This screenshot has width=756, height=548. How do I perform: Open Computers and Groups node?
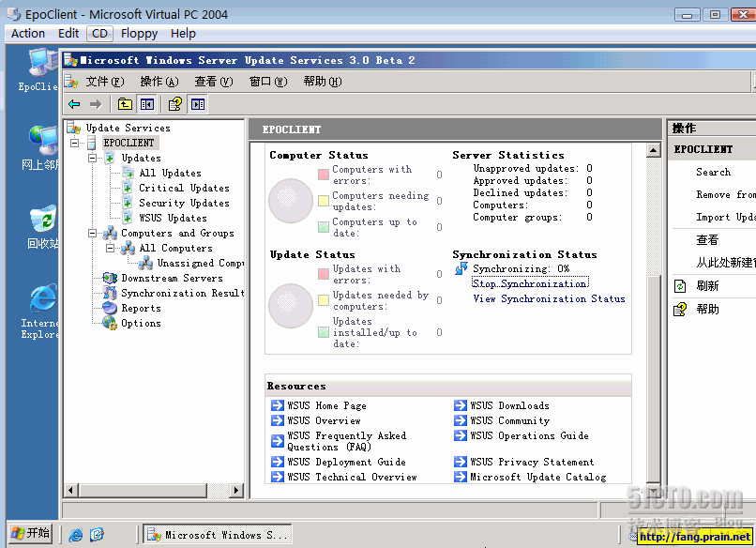click(177, 233)
